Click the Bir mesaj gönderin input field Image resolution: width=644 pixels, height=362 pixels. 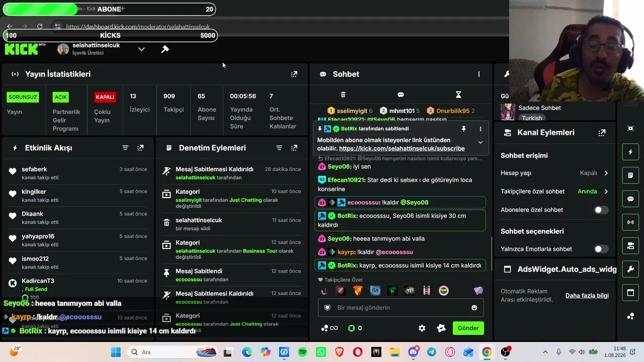pos(401,308)
